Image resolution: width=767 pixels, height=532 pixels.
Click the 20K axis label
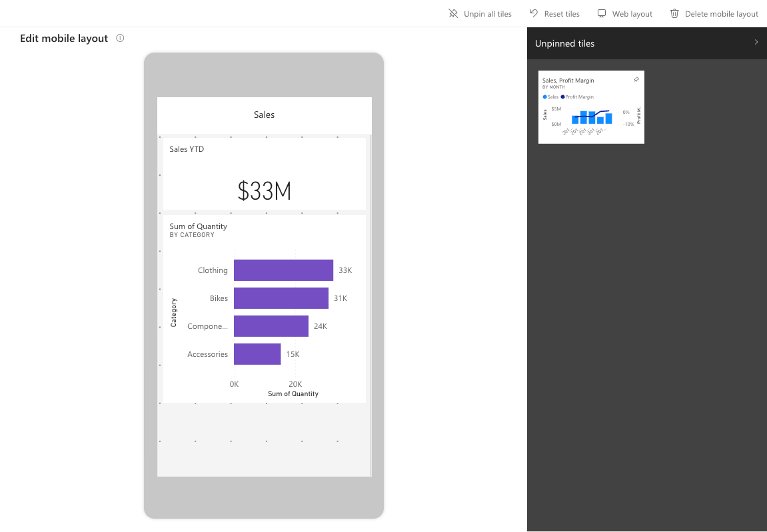click(295, 384)
